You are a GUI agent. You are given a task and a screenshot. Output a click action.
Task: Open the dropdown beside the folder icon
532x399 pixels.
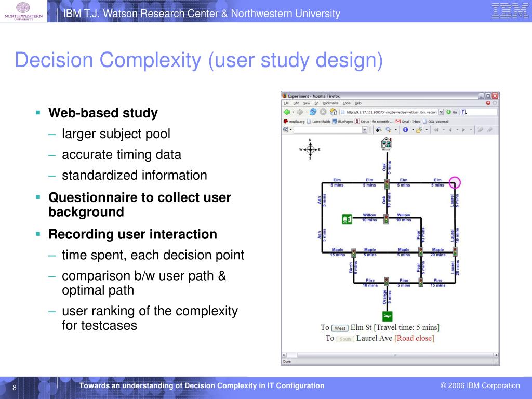(x=427, y=129)
